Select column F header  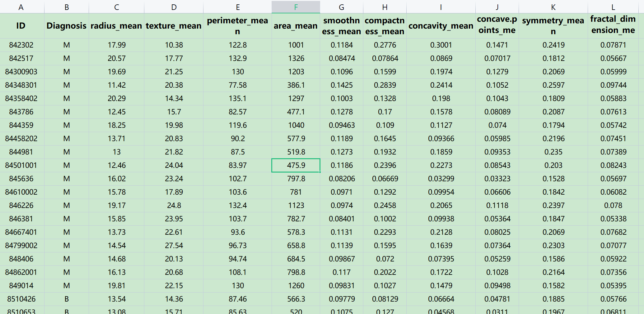tap(296, 7)
